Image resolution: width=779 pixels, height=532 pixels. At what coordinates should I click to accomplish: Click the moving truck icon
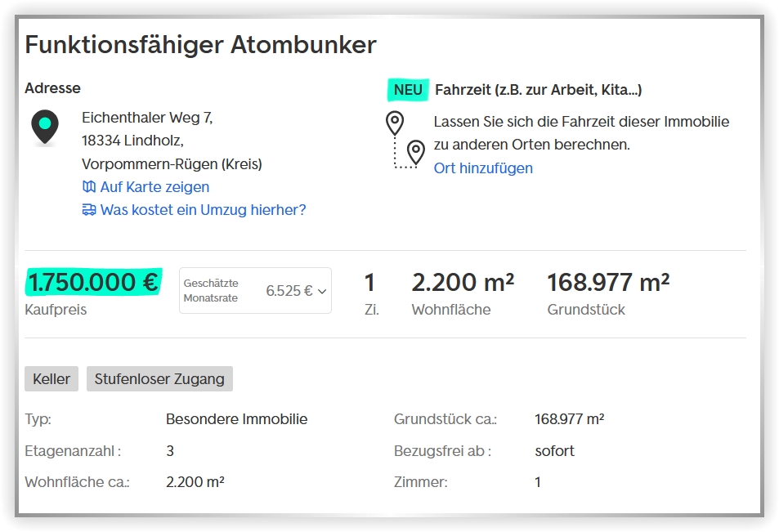tap(89, 210)
